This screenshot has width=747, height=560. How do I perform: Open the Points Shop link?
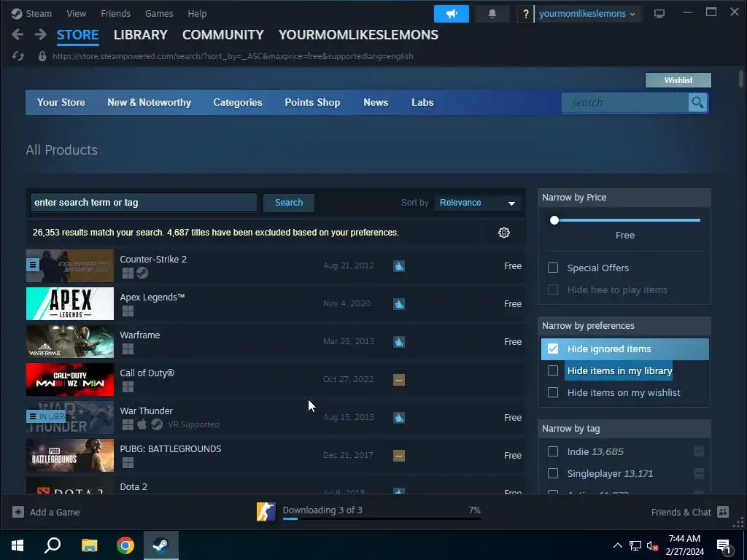tap(312, 102)
